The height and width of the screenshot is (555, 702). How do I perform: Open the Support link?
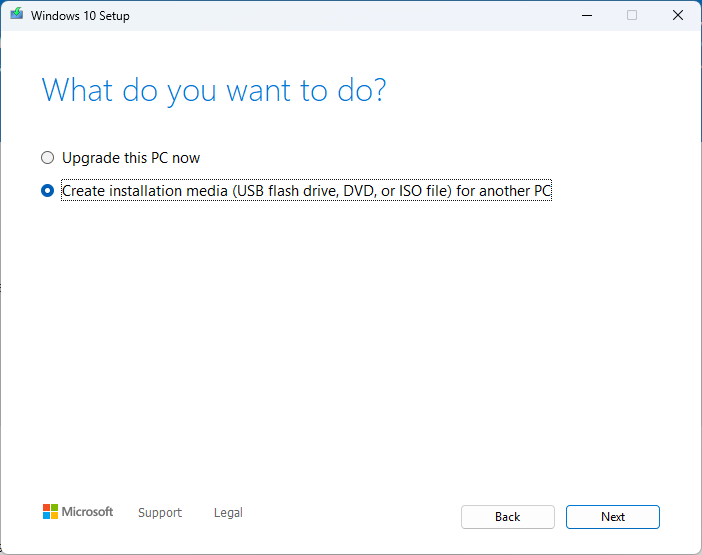pyautogui.click(x=160, y=513)
